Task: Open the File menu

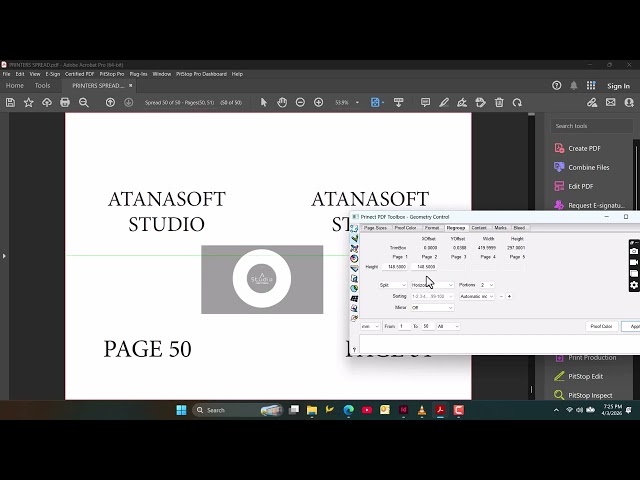Action: [x=7, y=74]
